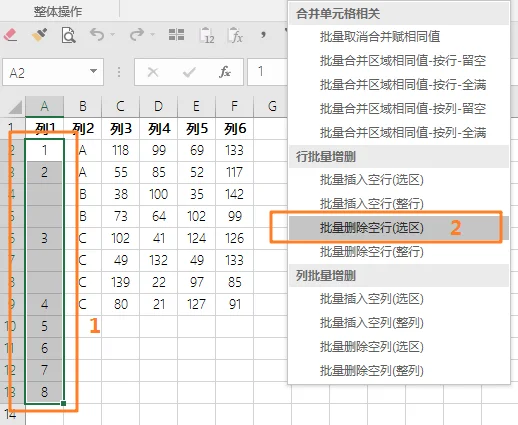518x425 pixels.
Task: Click cell with value 91
Action: [234, 304]
